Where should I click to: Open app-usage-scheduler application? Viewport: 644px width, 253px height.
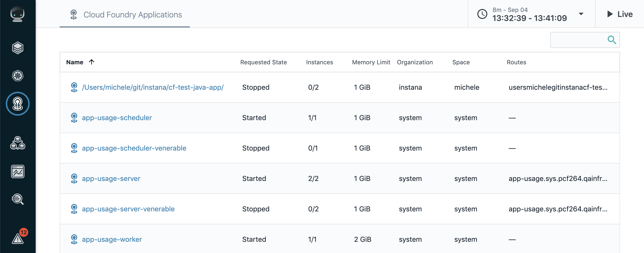point(117,118)
